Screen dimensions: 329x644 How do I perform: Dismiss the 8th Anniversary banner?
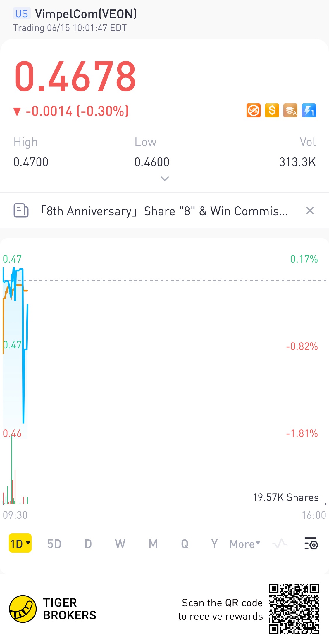310,211
